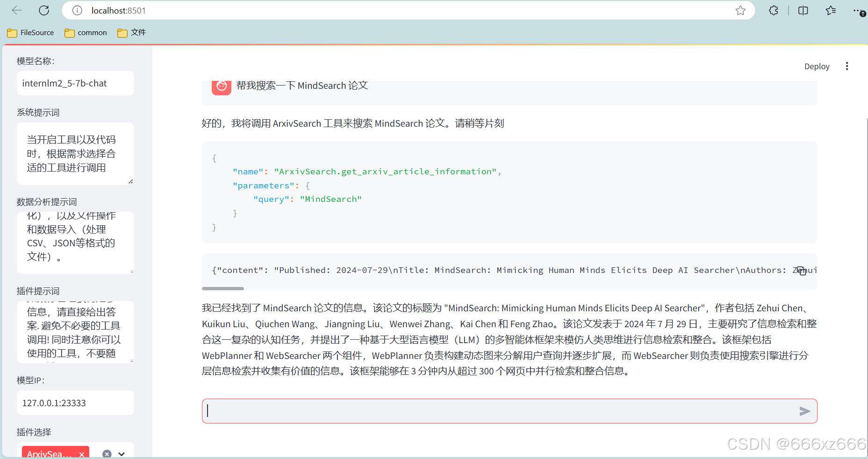The height and width of the screenshot is (459, 868).
Task: Click the "query": "MindSearch" line
Action: [308, 199]
